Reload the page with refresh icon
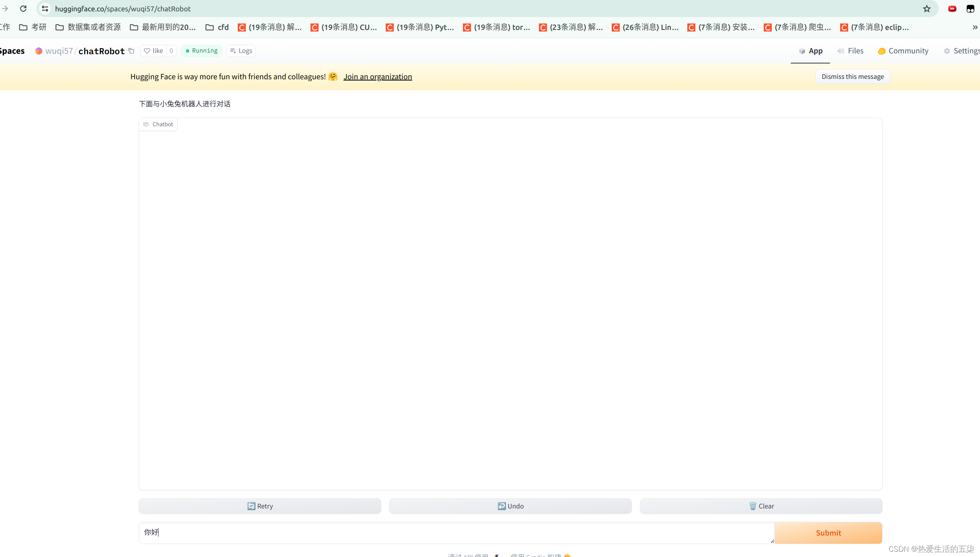The image size is (980, 557). 23,8
